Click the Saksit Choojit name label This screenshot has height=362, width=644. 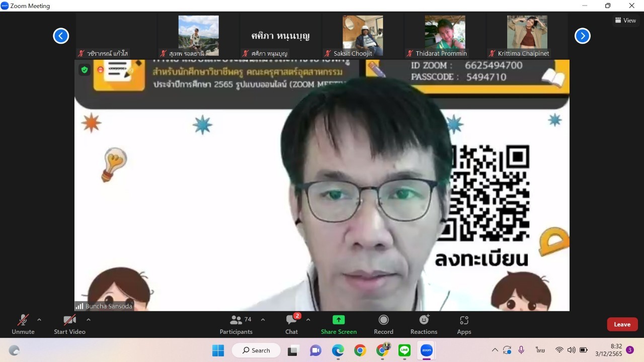point(353,53)
